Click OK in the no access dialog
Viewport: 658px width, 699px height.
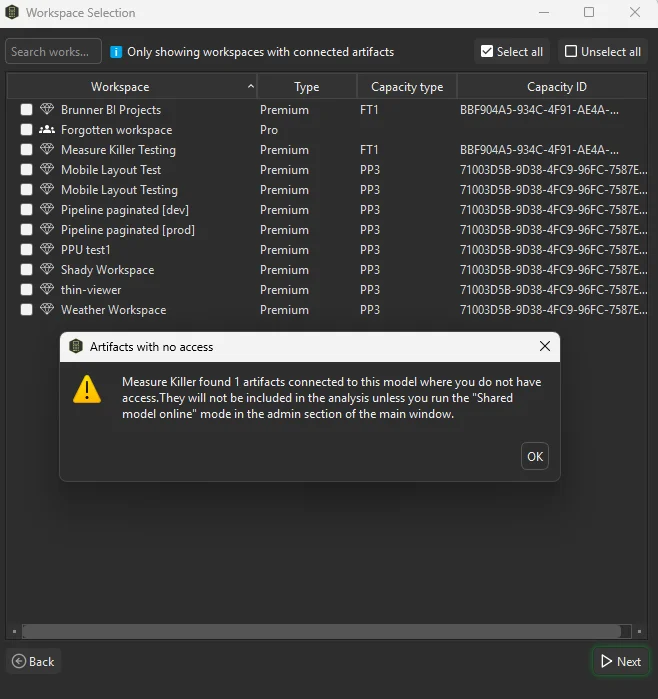click(535, 456)
